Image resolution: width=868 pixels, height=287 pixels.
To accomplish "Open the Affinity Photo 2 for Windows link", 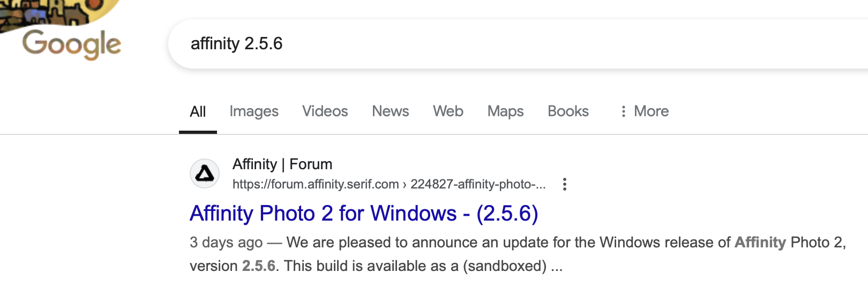I will click(364, 213).
